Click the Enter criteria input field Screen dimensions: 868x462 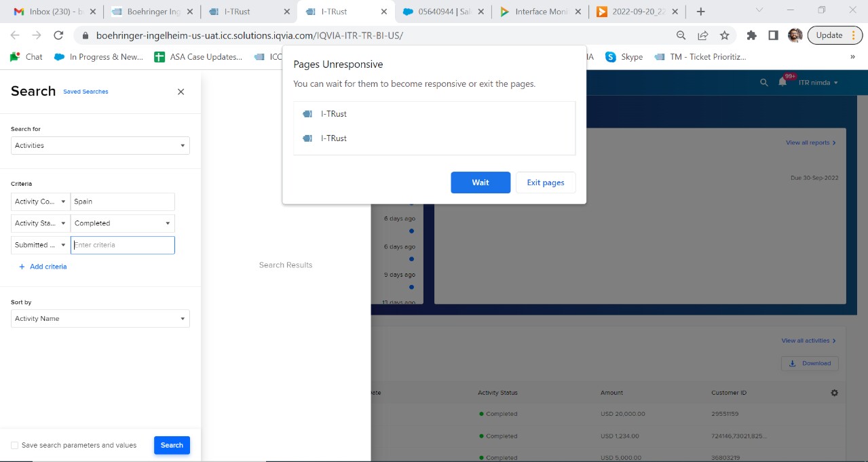pos(123,245)
